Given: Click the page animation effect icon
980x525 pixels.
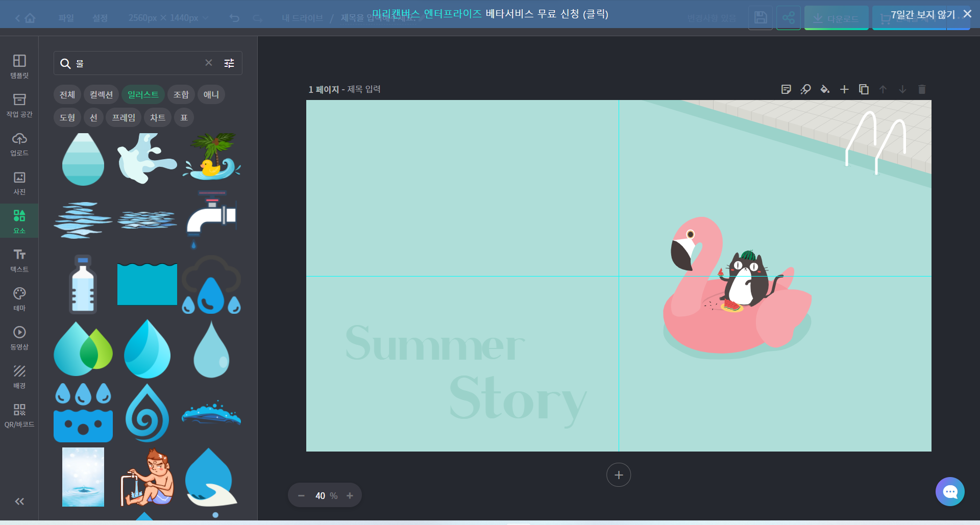Looking at the screenshot, I should [805, 89].
